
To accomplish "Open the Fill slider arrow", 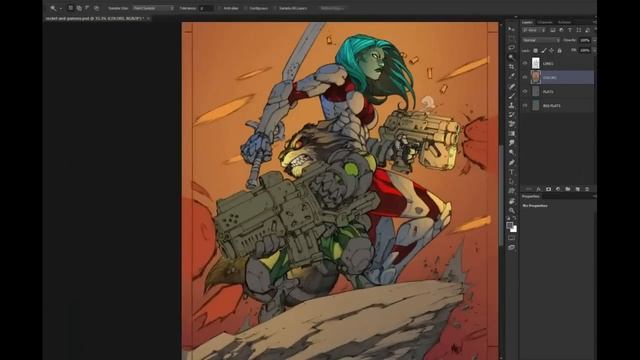I will point(595,50).
